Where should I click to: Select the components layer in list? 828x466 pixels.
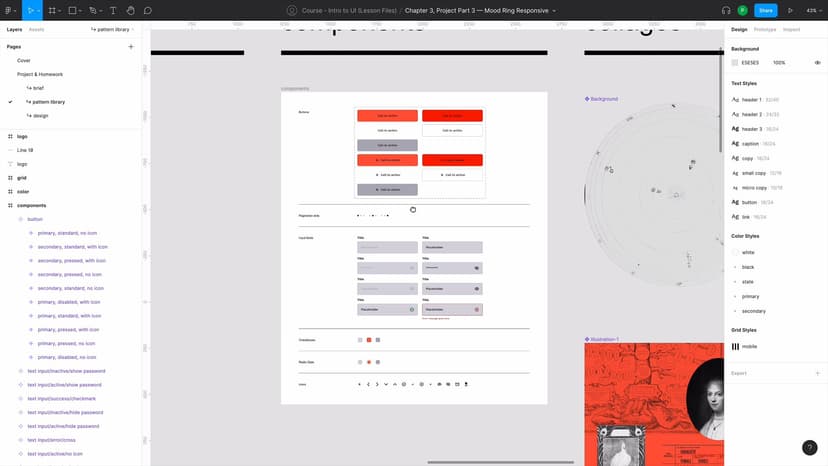coord(32,205)
